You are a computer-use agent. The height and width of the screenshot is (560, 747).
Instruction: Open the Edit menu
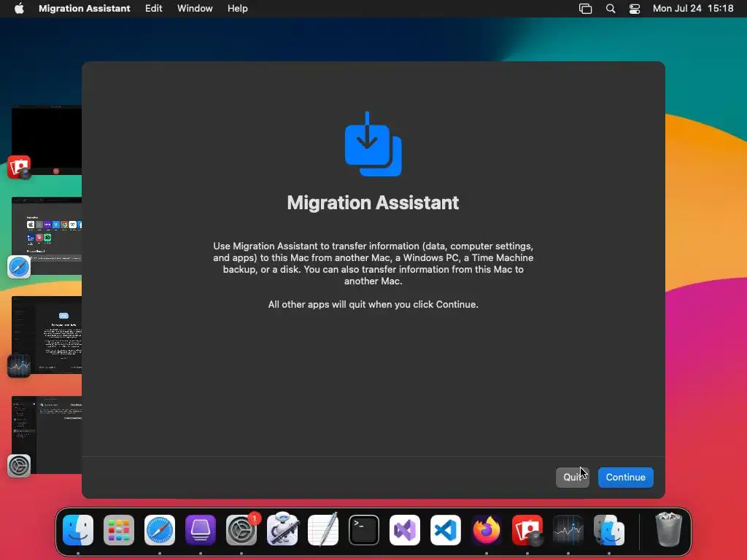153,8
